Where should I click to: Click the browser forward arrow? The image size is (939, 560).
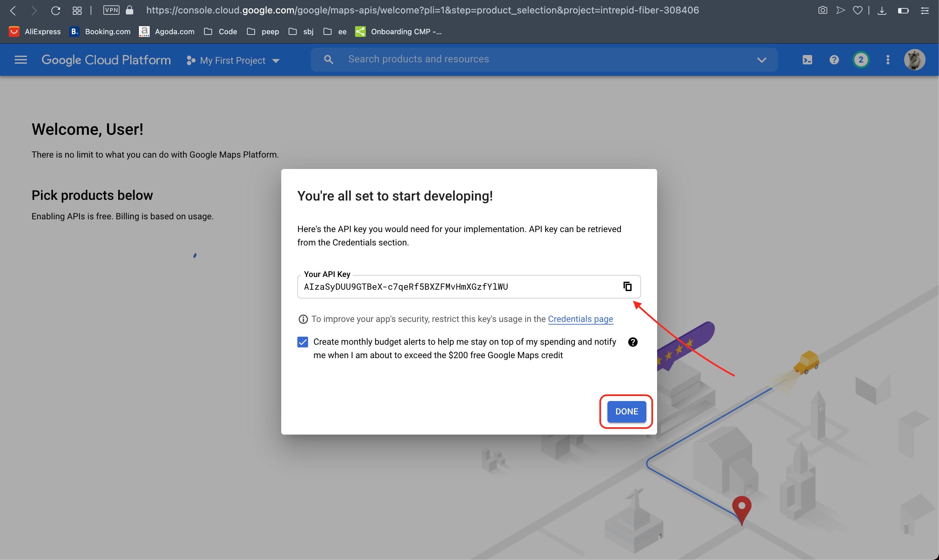point(34,11)
